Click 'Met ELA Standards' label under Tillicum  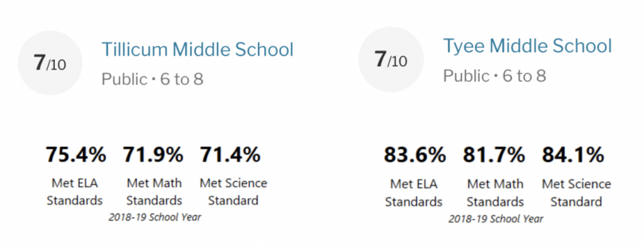[x=74, y=192]
